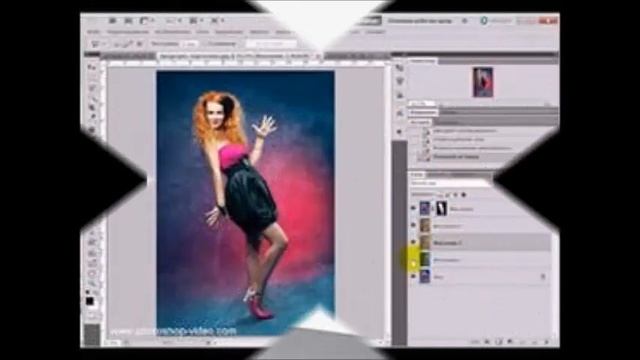Add a layer mask from Layers panel bottom
Viewport: 640px width, 360px height.
tap(498, 342)
